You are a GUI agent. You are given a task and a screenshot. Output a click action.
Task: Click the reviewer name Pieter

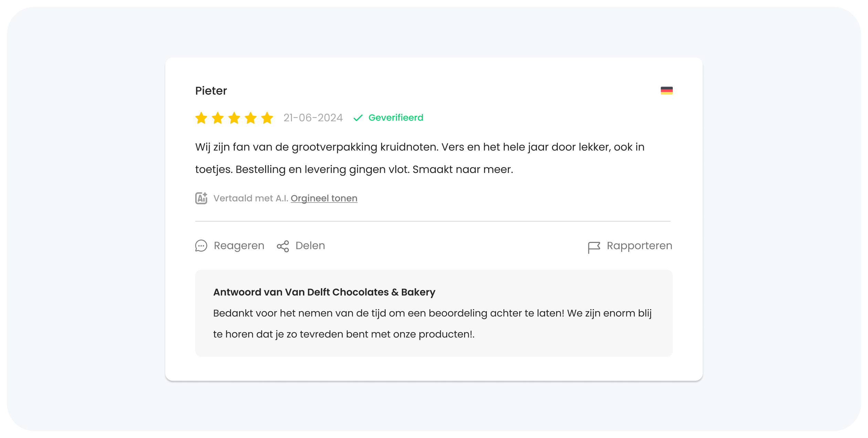click(211, 91)
